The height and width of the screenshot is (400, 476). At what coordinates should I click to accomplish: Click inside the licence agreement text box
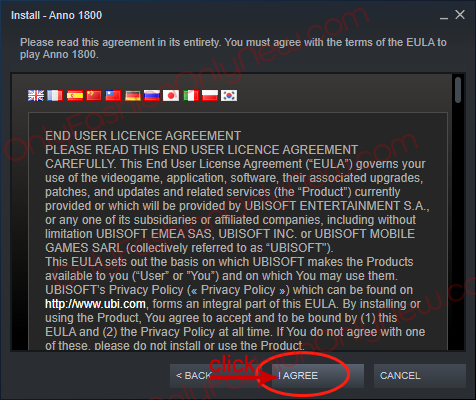click(238, 231)
